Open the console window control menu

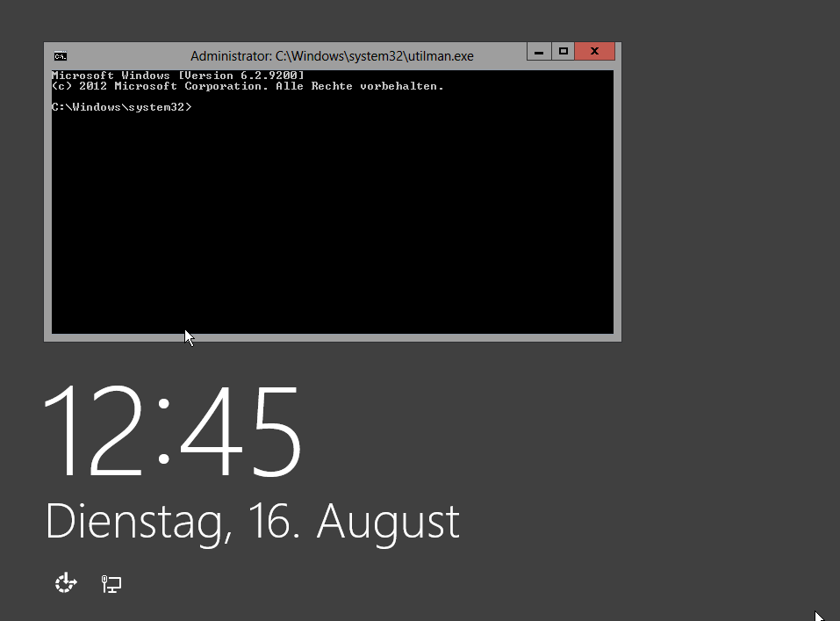pos(61,54)
